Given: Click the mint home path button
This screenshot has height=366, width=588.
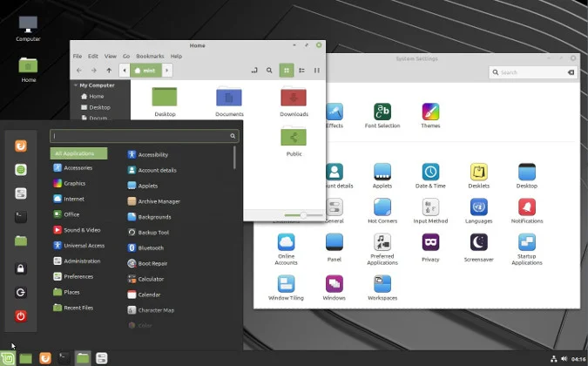Looking at the screenshot, I should coord(145,71).
